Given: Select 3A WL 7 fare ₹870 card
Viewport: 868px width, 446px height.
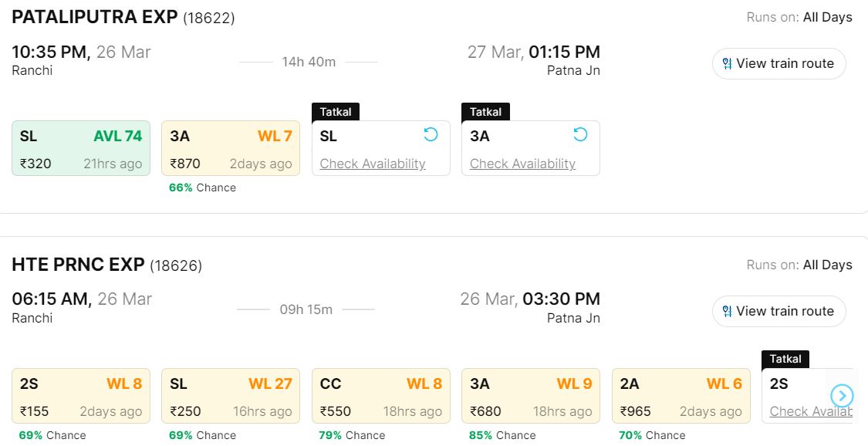Looking at the screenshot, I should [x=231, y=148].
